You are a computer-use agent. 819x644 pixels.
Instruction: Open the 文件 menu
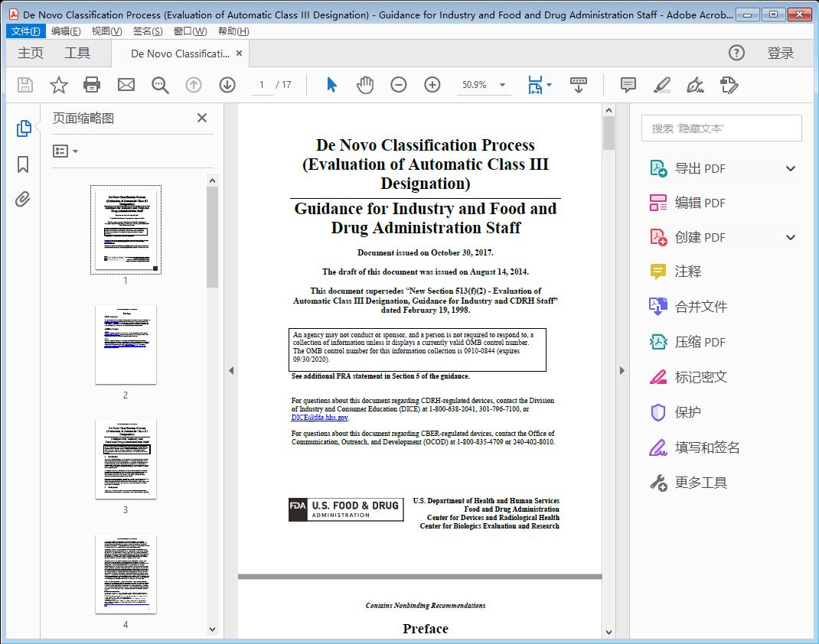(x=25, y=31)
